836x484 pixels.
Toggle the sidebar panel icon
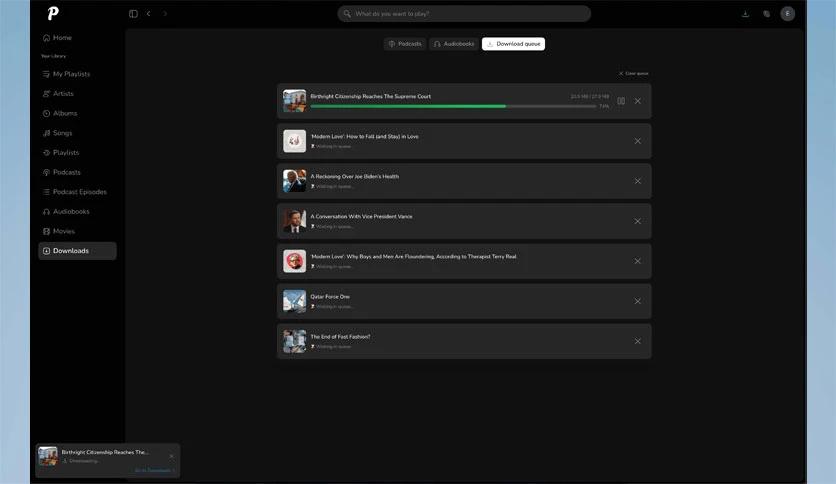click(x=133, y=14)
